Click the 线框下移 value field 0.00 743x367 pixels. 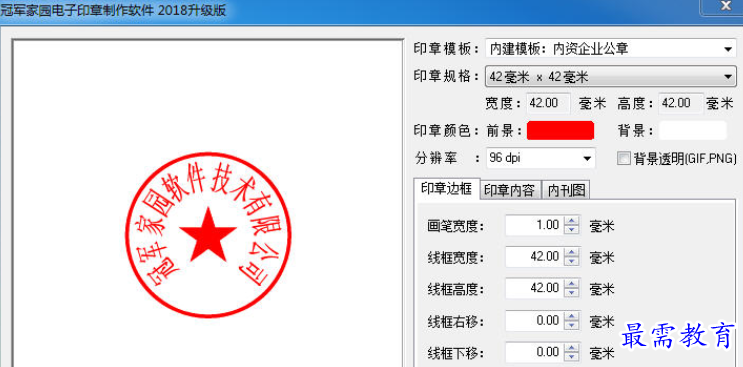pyautogui.click(x=535, y=352)
